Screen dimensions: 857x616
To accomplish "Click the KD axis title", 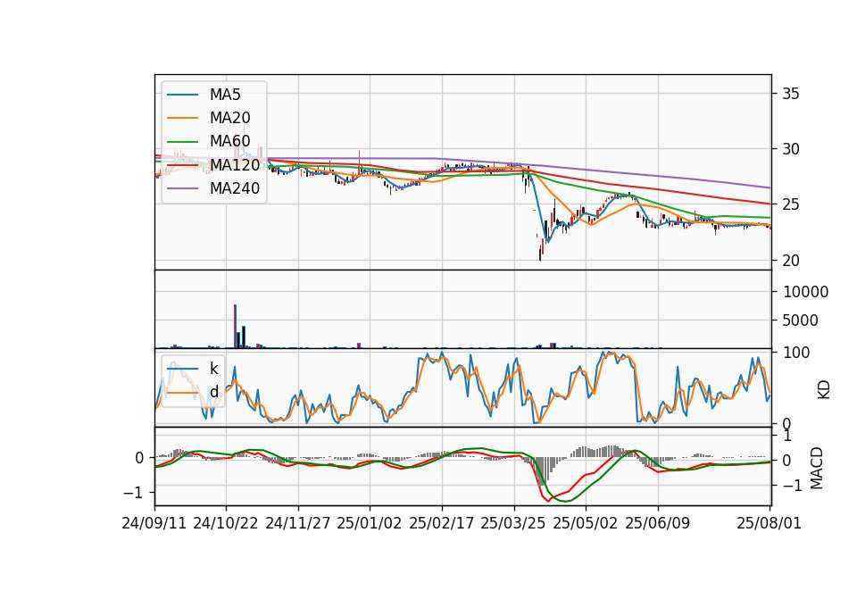I will [x=824, y=389].
